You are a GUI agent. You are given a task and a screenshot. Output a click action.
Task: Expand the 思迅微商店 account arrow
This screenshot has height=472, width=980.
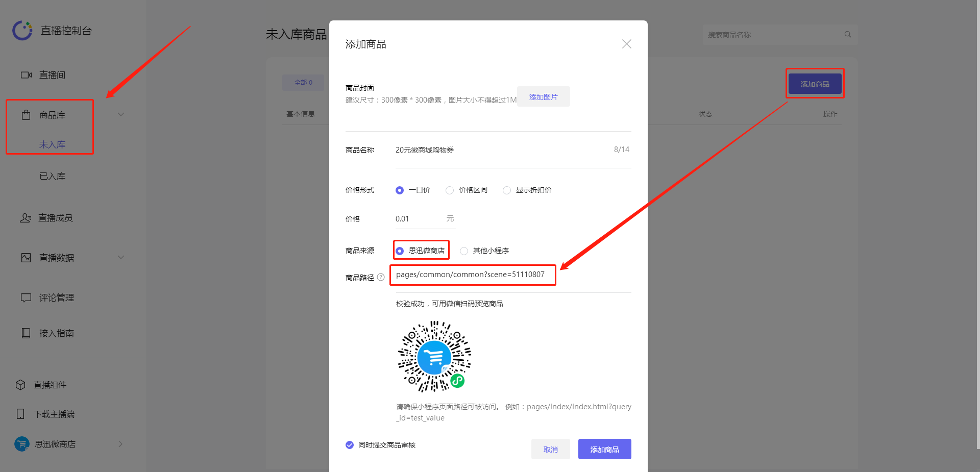tap(120, 444)
